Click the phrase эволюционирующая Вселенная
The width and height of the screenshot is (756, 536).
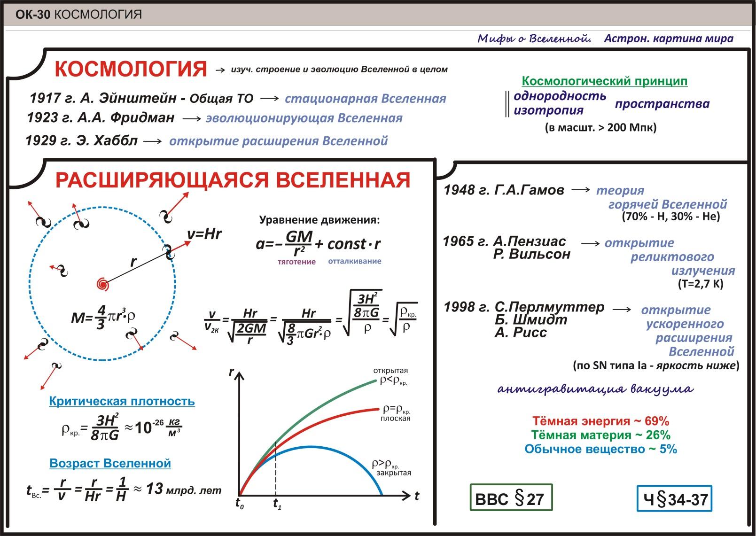click(x=304, y=118)
